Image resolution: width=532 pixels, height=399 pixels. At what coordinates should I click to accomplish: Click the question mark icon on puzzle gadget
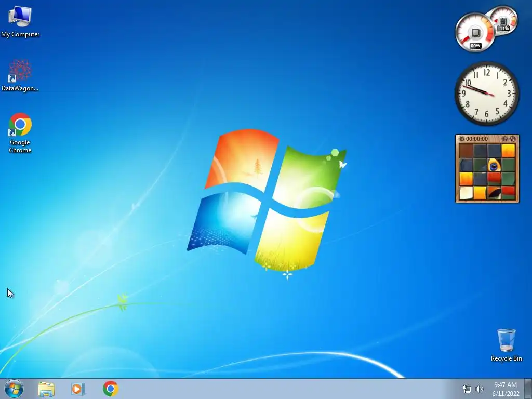504,139
